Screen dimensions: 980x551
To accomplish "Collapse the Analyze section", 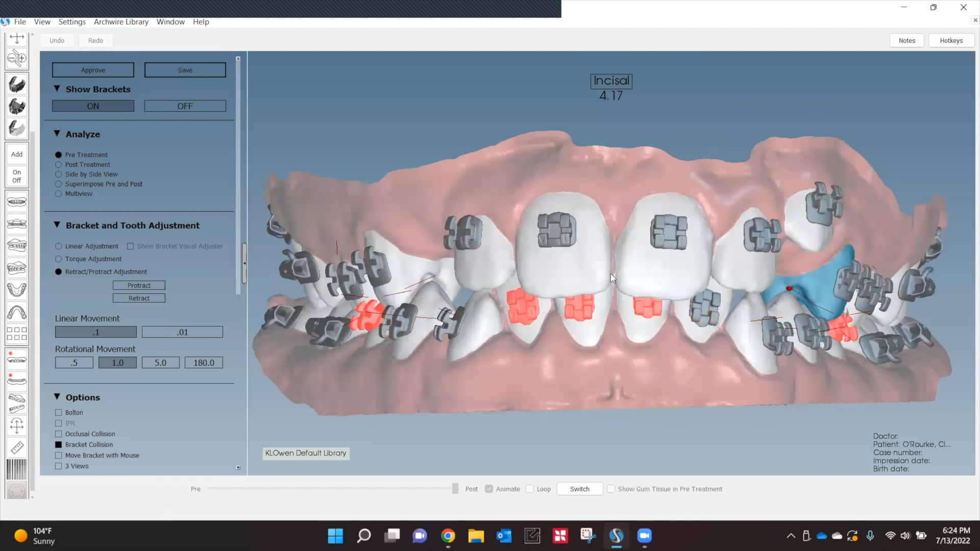I will (56, 133).
